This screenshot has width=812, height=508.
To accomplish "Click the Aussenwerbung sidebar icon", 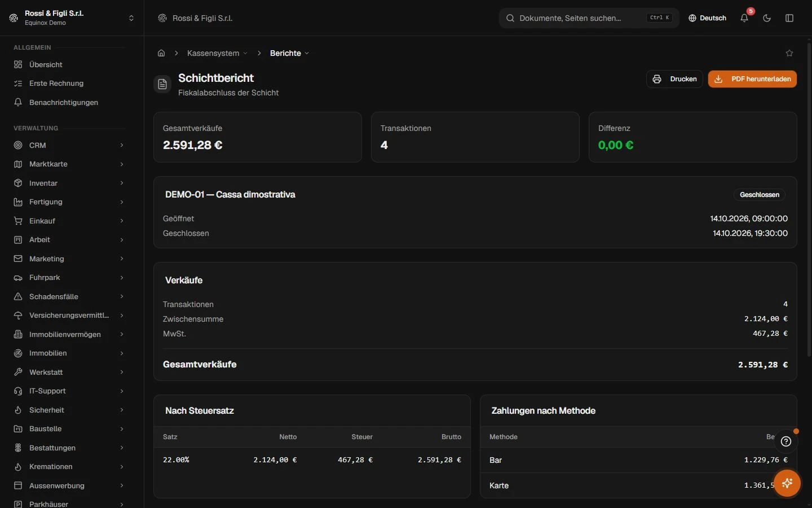I will 18,485.
